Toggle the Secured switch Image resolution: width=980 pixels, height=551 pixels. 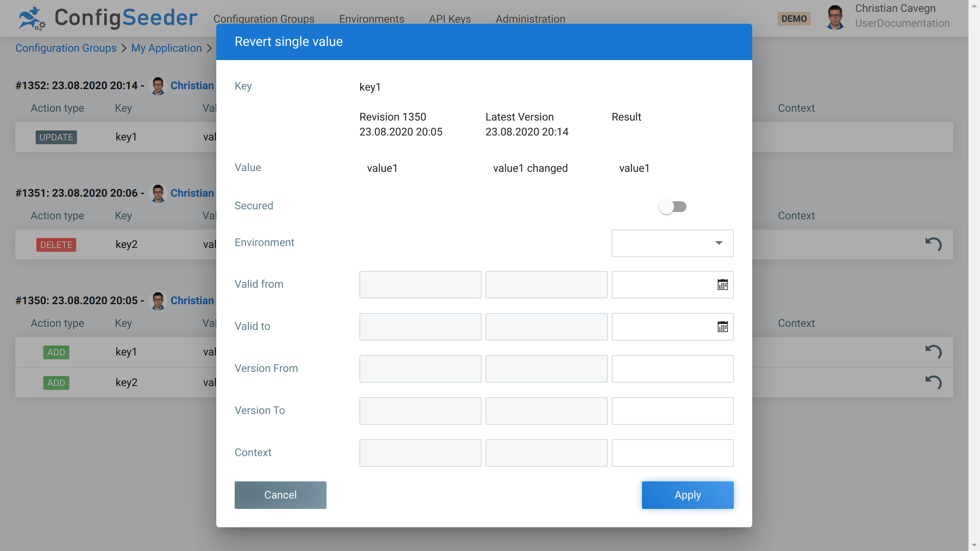pos(673,207)
